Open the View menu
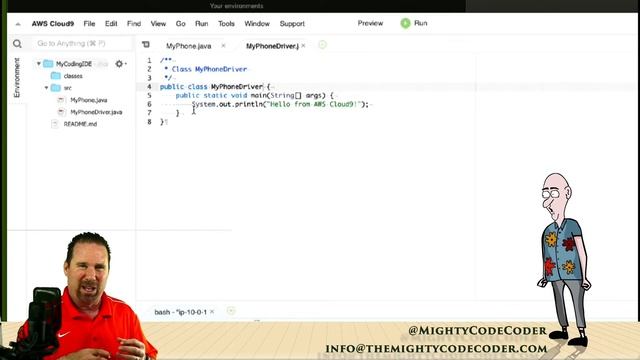 pyautogui.click(x=158, y=24)
